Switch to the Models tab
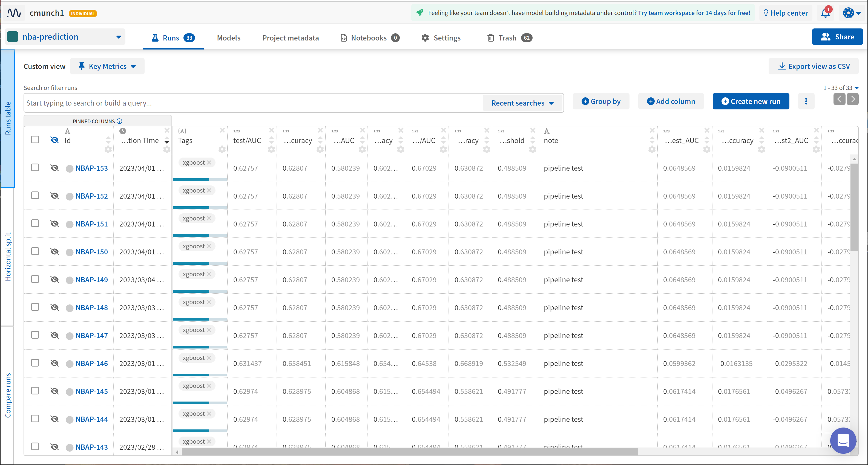 point(228,38)
